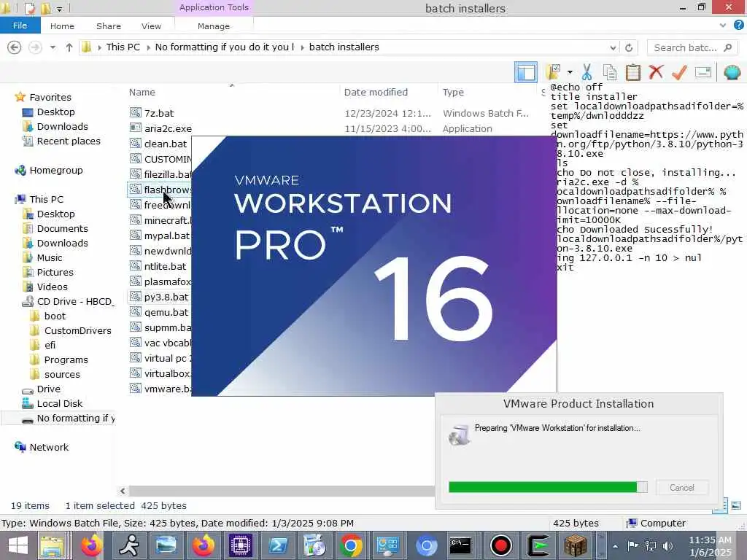Click the VMware installation progress bar

click(548, 486)
